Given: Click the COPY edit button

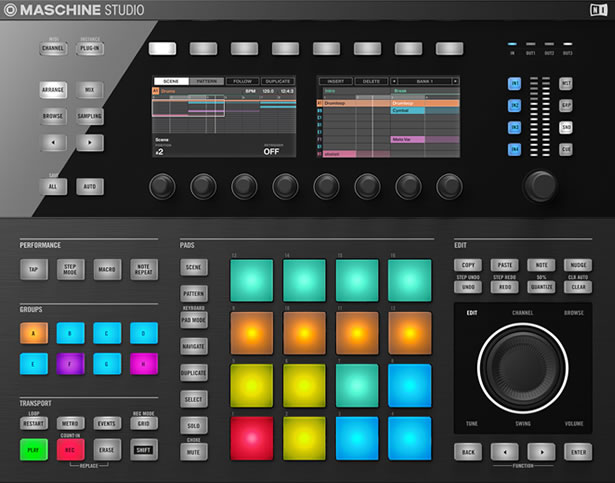Looking at the screenshot, I should [x=468, y=265].
